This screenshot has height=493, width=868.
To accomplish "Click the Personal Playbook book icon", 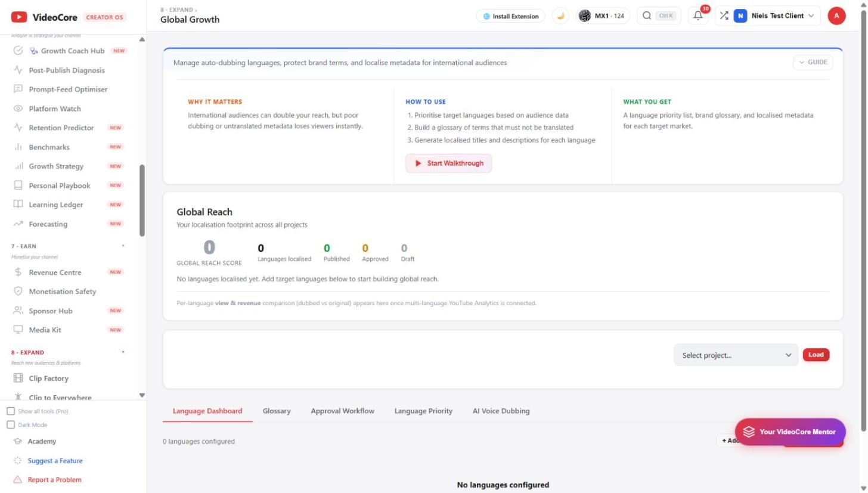I will click(x=18, y=185).
